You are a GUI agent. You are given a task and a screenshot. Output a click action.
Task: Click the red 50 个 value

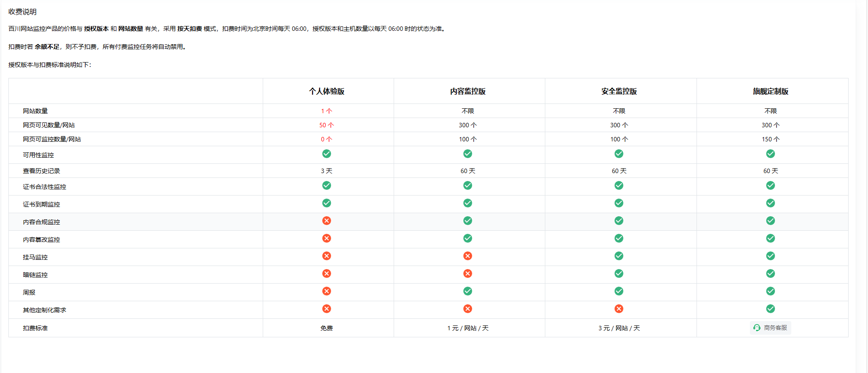[327, 125]
